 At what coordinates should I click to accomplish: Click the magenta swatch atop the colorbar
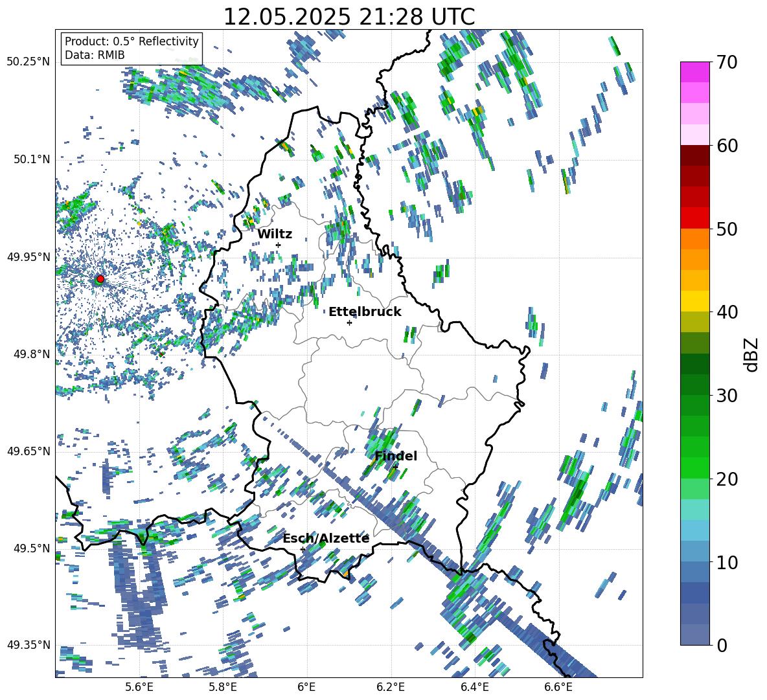(695, 72)
